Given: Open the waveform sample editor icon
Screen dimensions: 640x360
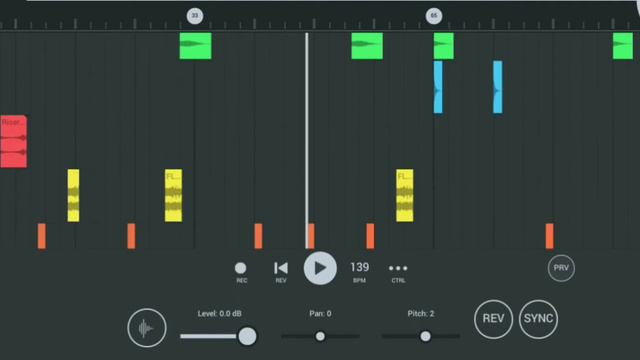Looking at the screenshot, I should pos(147,328).
